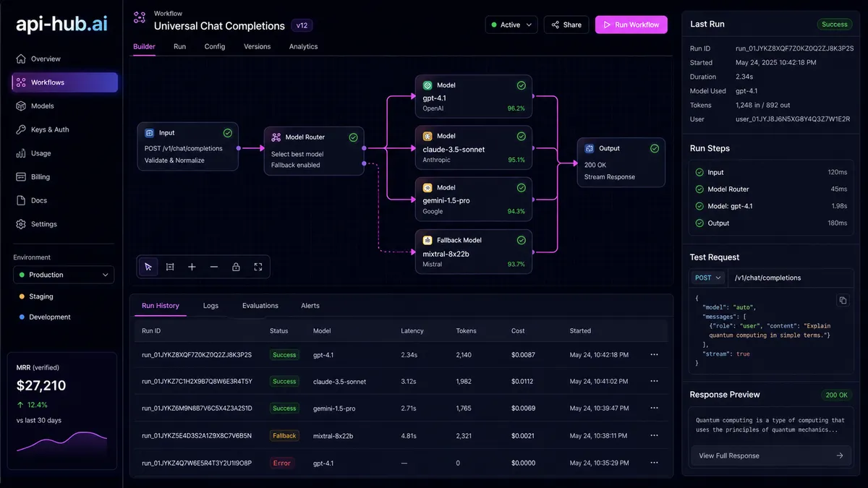Select the Run History tab

tap(161, 306)
